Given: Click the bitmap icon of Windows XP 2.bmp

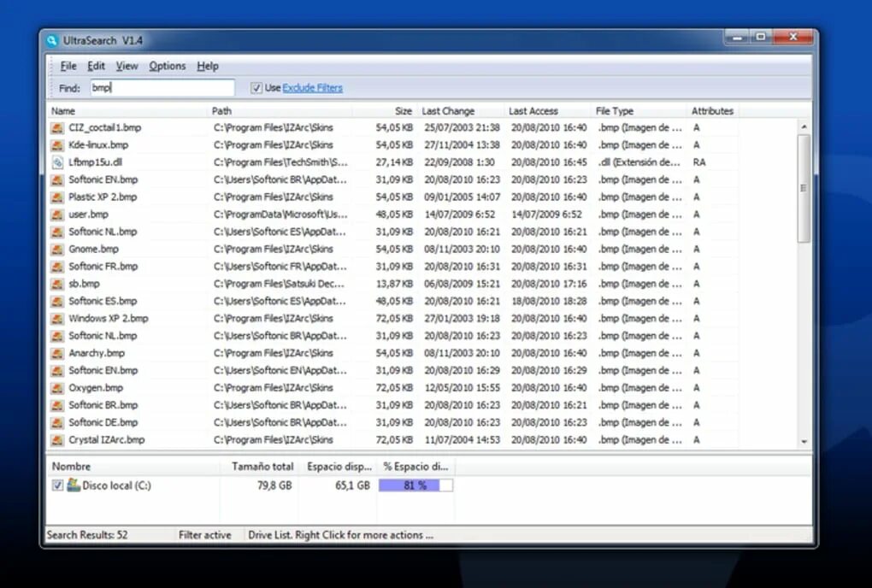Looking at the screenshot, I should click(x=56, y=319).
